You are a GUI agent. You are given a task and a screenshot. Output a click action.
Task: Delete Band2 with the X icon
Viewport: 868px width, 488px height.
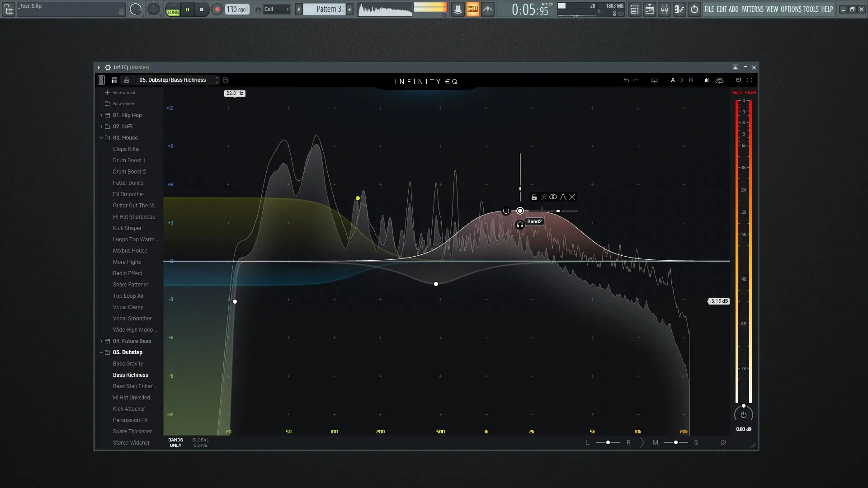572,197
